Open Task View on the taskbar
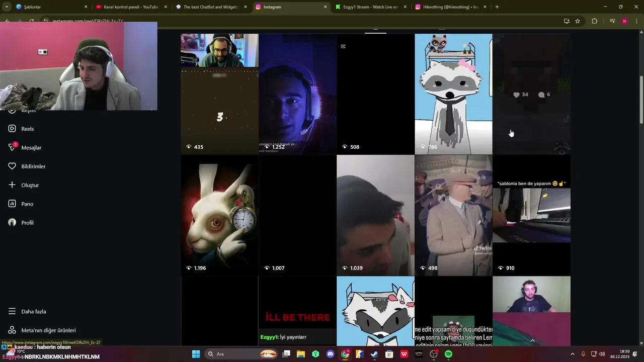The image size is (644, 362). coord(286,354)
